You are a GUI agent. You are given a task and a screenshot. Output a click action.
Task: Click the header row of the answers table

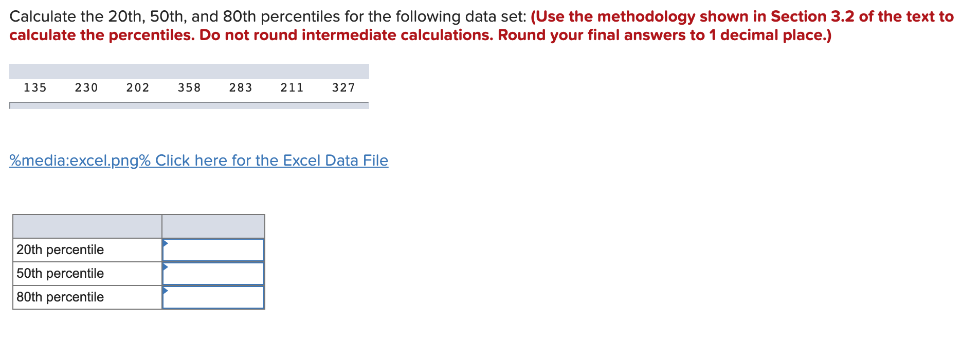[138, 226]
